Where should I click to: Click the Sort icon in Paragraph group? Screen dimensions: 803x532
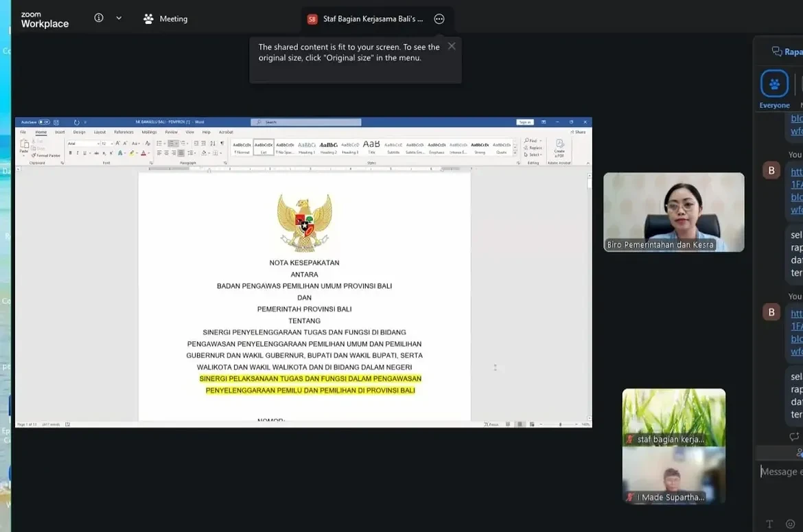[213, 143]
